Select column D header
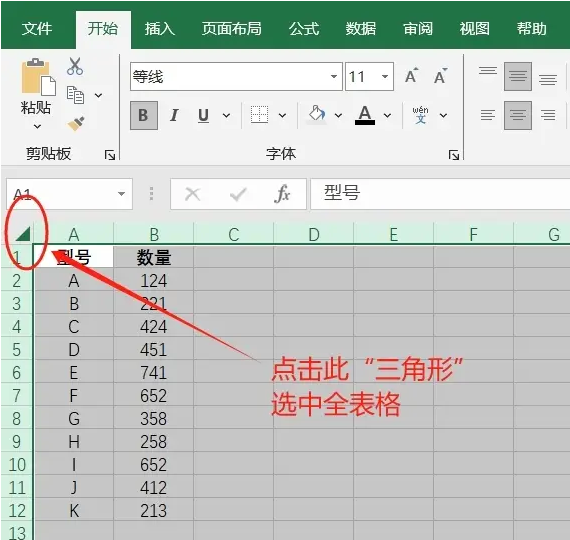The width and height of the screenshot is (570, 540). pyautogui.click(x=314, y=234)
